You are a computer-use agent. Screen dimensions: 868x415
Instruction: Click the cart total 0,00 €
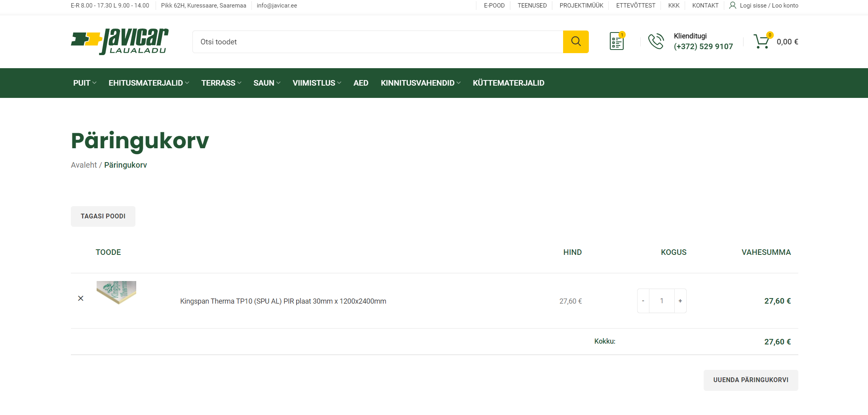click(787, 42)
